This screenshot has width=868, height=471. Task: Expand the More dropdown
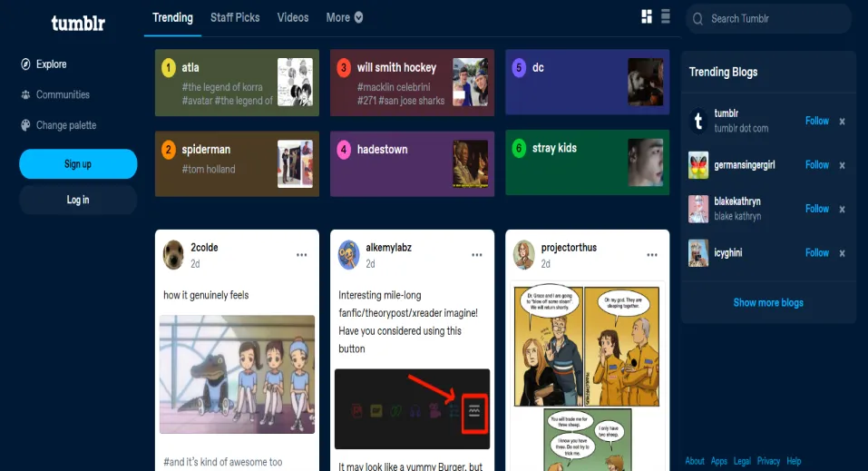click(x=345, y=18)
